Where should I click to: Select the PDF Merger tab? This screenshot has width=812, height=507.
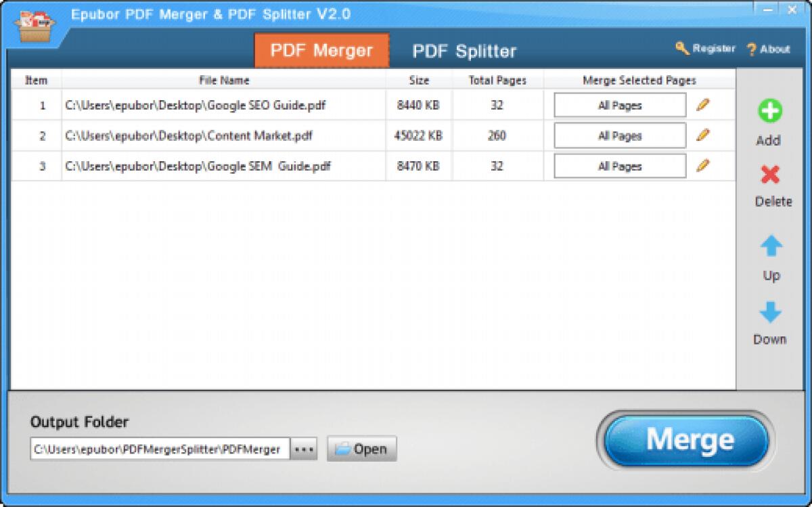tap(321, 51)
